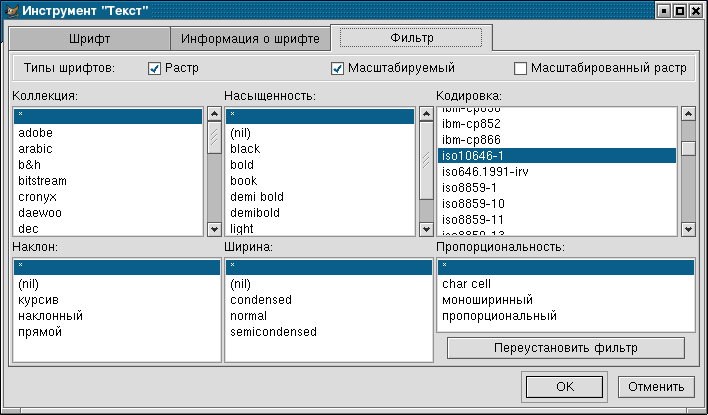
Task: Open the Информация о шрифте tab
Action: pyautogui.click(x=250, y=39)
